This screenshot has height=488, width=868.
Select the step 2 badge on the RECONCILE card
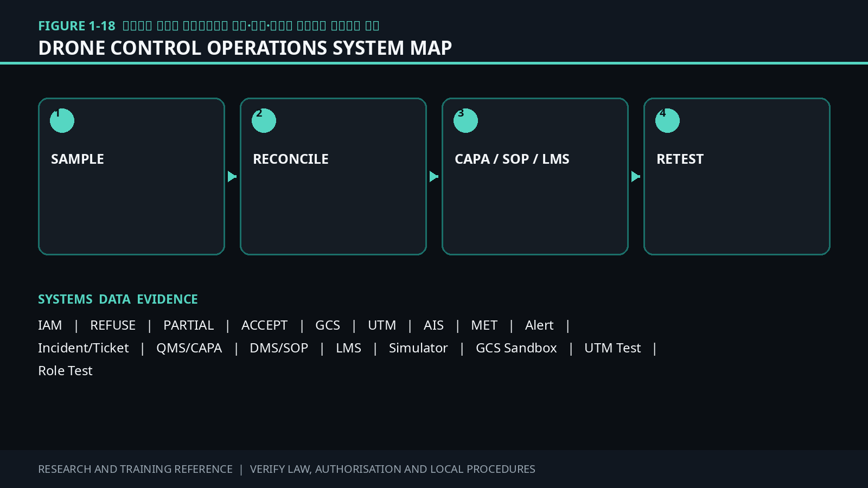click(264, 120)
